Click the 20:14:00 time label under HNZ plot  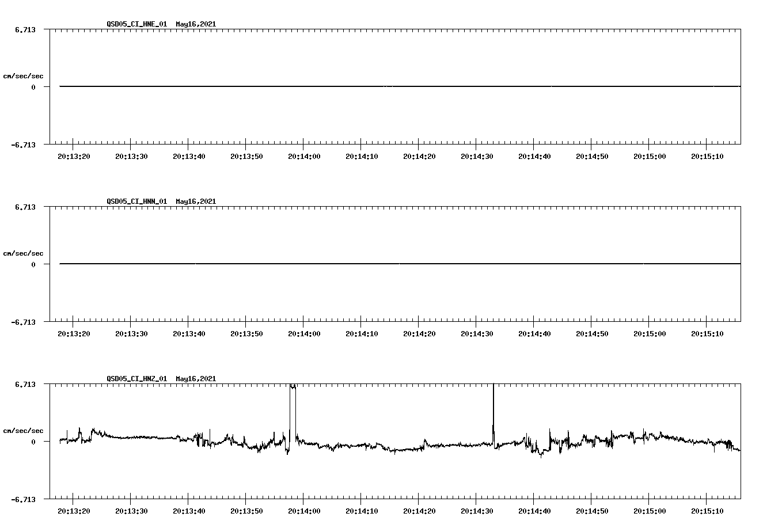point(304,511)
